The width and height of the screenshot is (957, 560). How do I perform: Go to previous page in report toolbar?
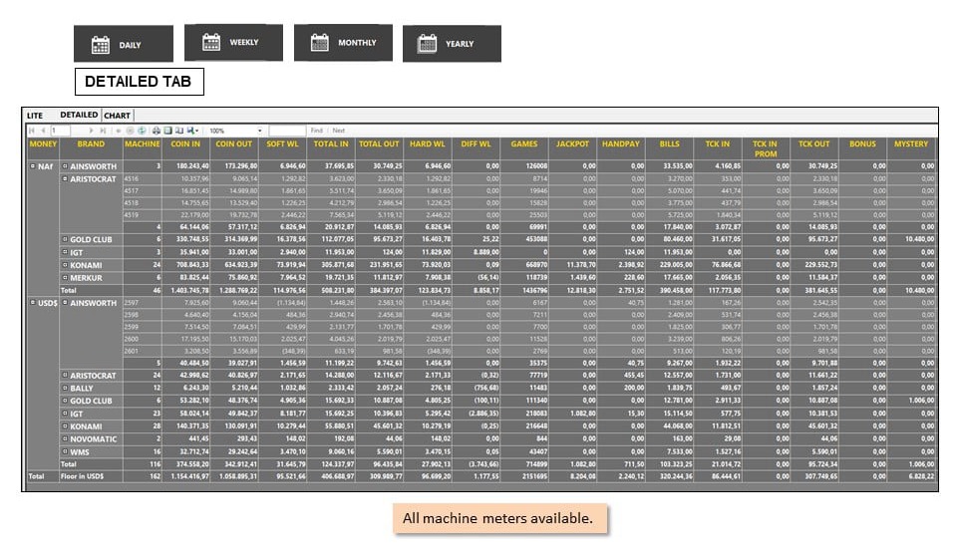43,131
